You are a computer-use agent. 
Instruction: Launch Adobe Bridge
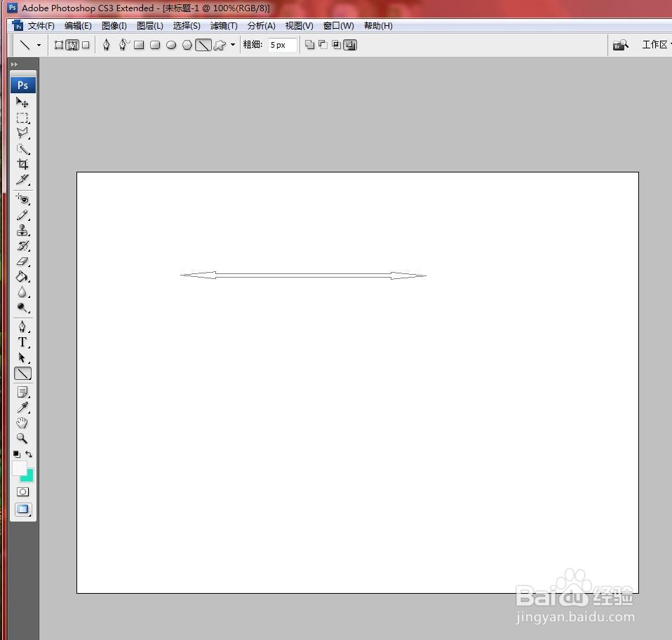[x=621, y=45]
